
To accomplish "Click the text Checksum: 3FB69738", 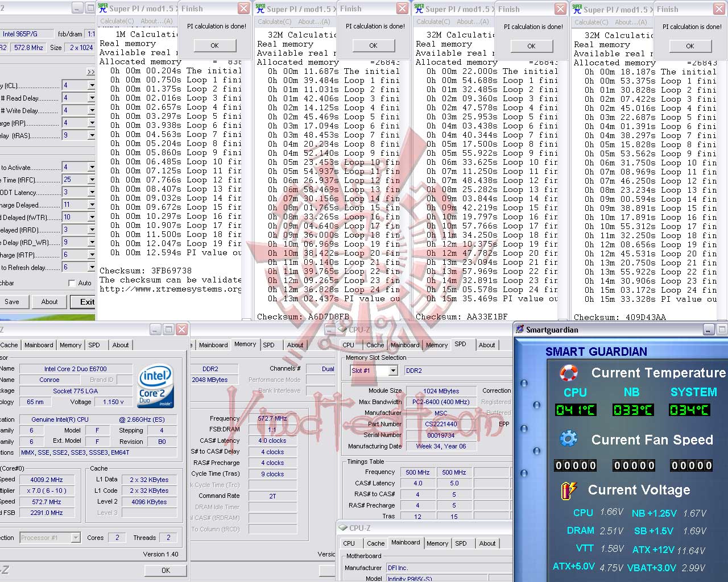I will pyautogui.click(x=146, y=271).
